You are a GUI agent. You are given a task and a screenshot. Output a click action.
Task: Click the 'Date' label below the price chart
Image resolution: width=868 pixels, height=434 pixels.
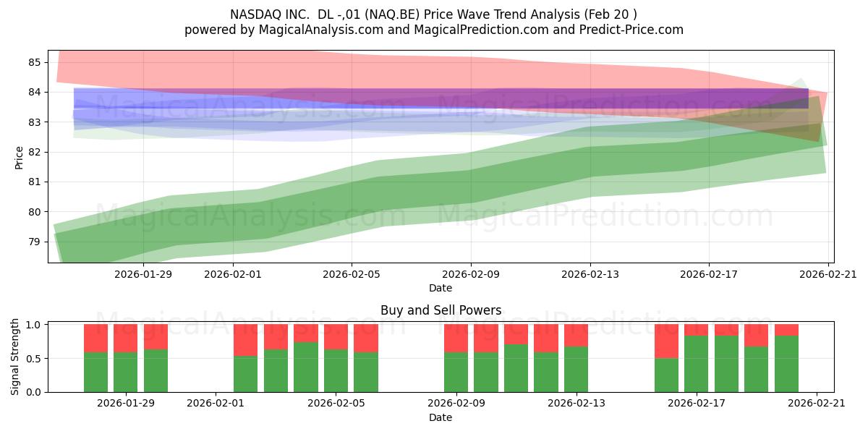(x=441, y=288)
